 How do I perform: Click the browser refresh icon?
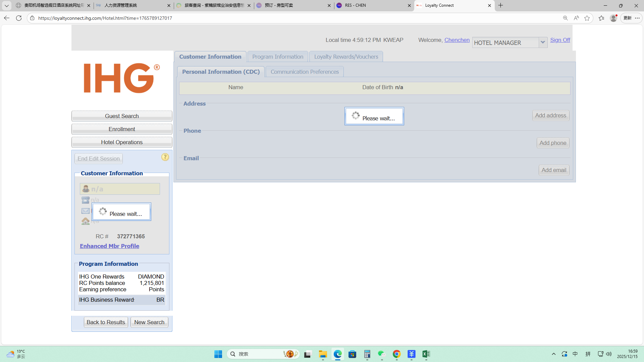click(x=19, y=18)
